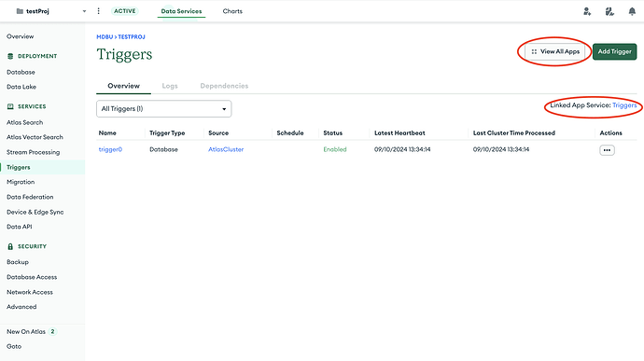Open Data Federation in the sidebar
This screenshot has height=361, width=644.
click(x=30, y=197)
